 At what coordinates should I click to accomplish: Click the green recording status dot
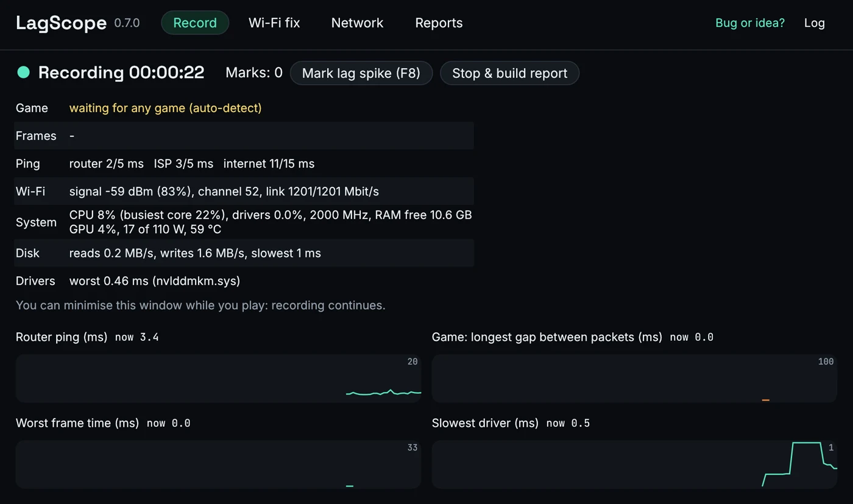click(x=23, y=72)
